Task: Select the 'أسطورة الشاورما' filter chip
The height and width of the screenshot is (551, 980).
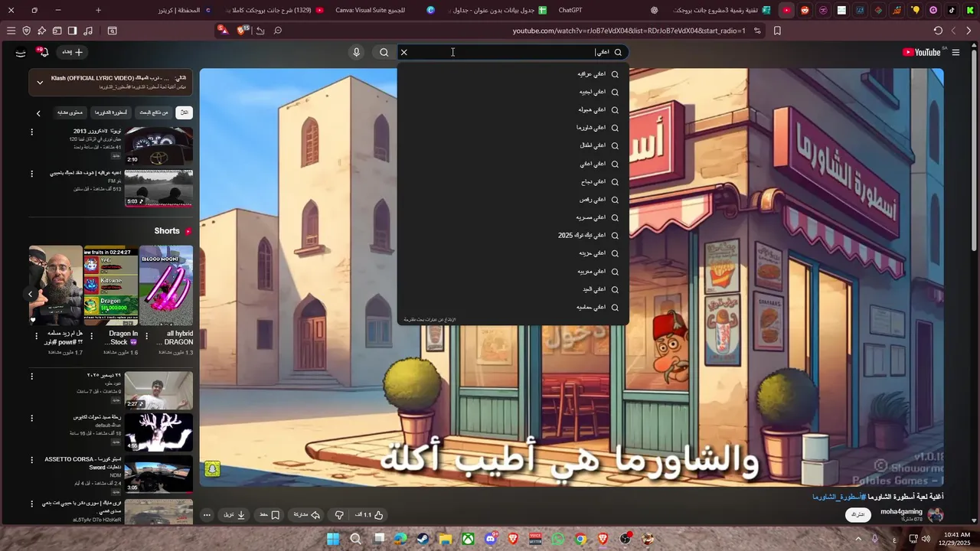Action: (111, 112)
